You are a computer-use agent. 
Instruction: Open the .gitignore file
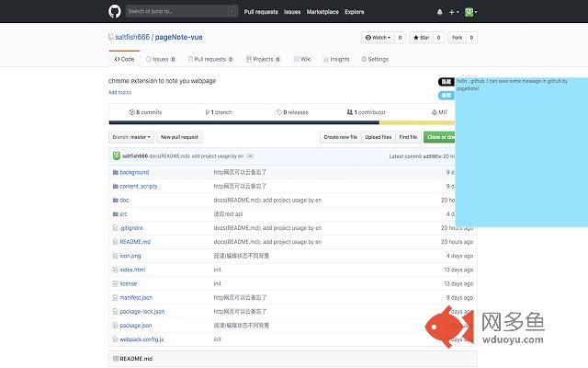(x=131, y=228)
